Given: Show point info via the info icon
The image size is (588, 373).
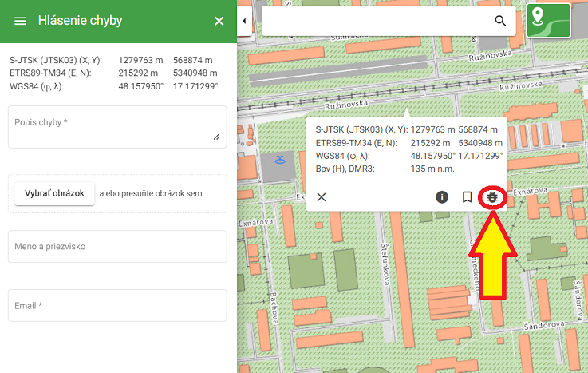Looking at the screenshot, I should (442, 197).
